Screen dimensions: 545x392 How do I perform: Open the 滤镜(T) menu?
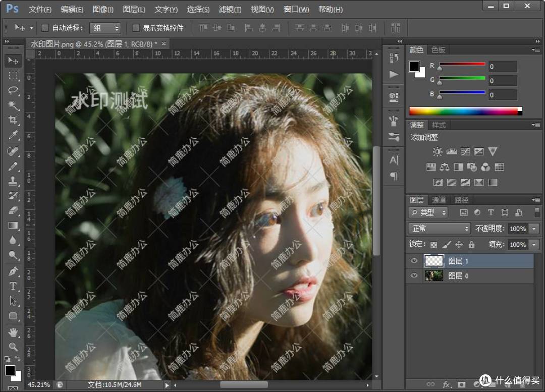(x=230, y=10)
